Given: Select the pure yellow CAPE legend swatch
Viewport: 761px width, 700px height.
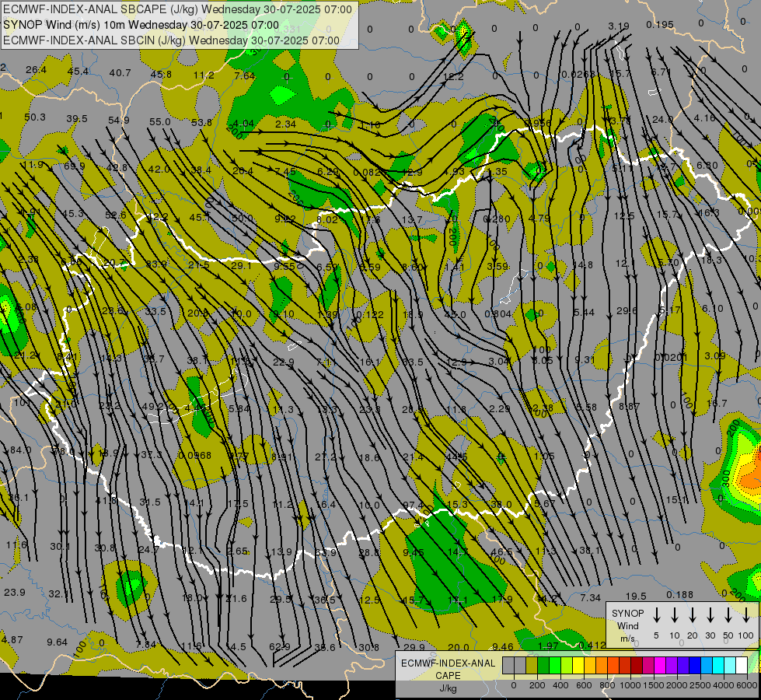Looking at the screenshot, I should pos(578,665).
